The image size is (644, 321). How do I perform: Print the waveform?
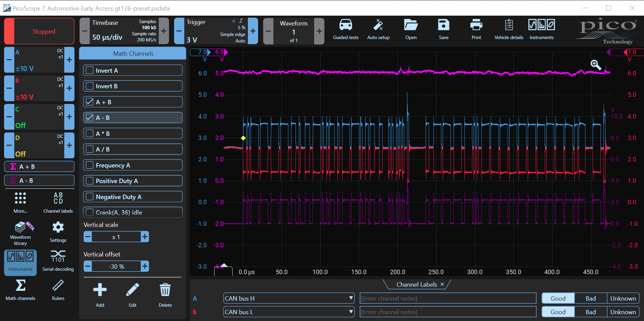pyautogui.click(x=476, y=30)
